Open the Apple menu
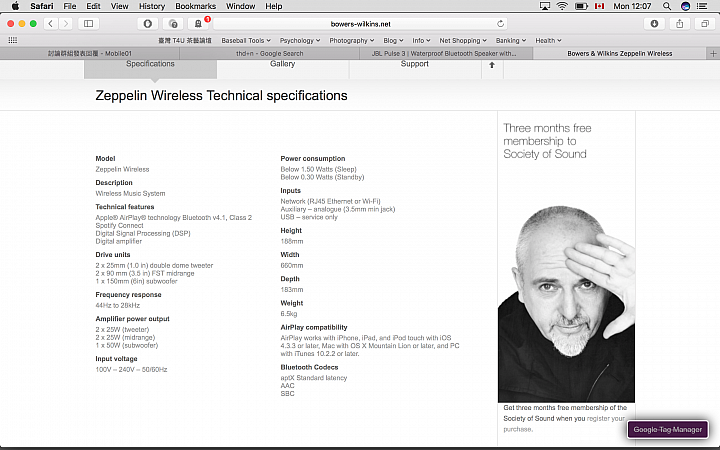720x450 pixels. 15,6
